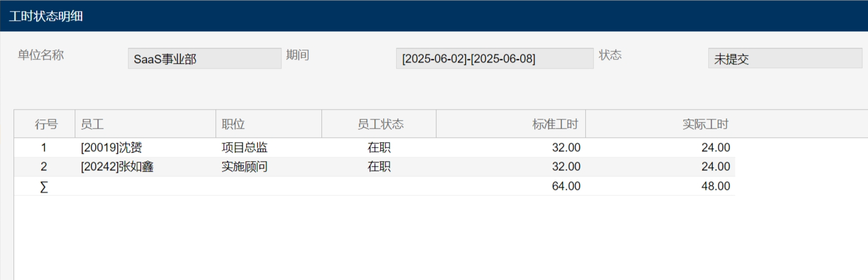This screenshot has height=280, width=868.
Task: Click the 行号 column header
Action: tap(46, 124)
